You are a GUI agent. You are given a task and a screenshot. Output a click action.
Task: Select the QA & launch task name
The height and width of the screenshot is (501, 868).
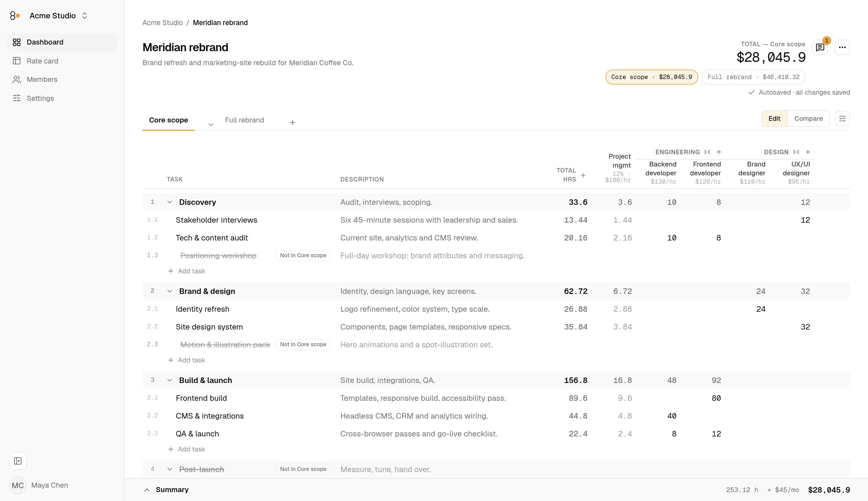[x=197, y=434]
